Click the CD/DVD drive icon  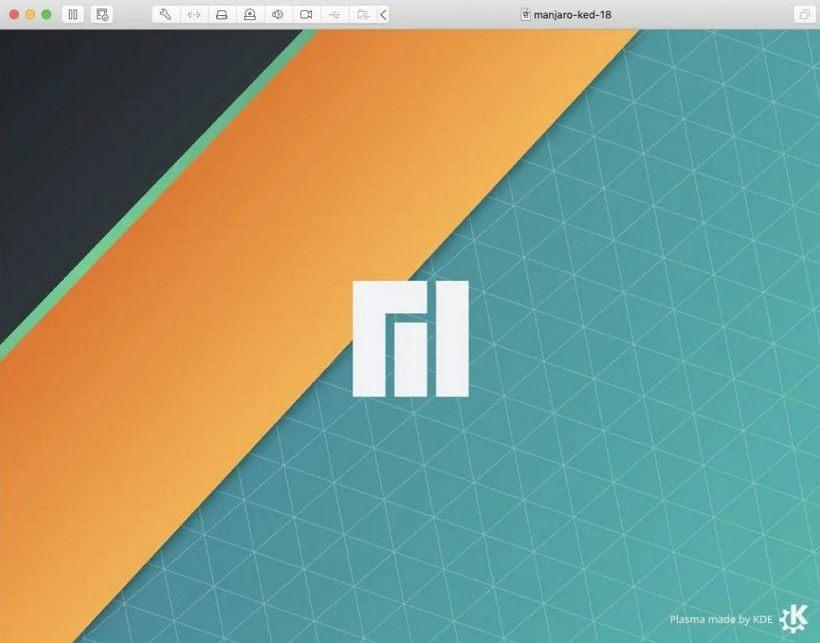coord(250,15)
